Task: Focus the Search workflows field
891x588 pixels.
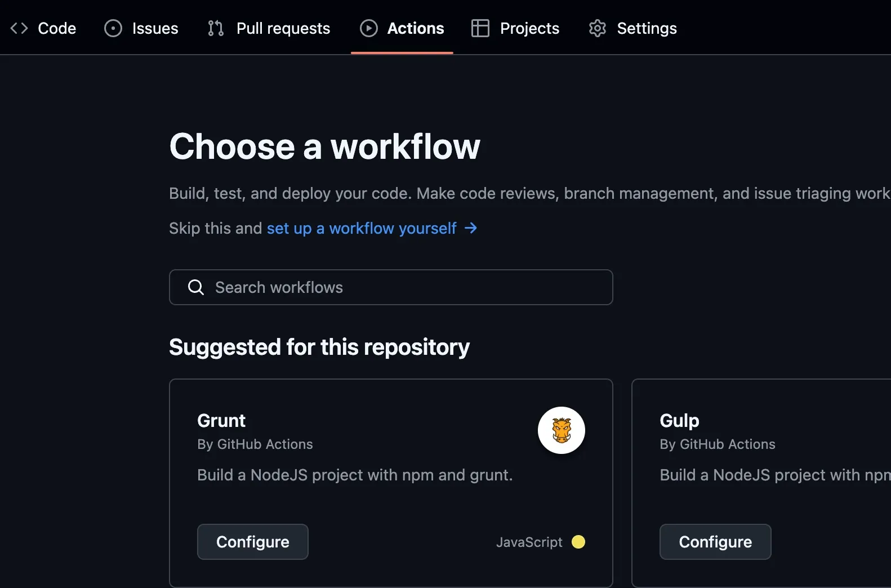Action: (x=391, y=287)
